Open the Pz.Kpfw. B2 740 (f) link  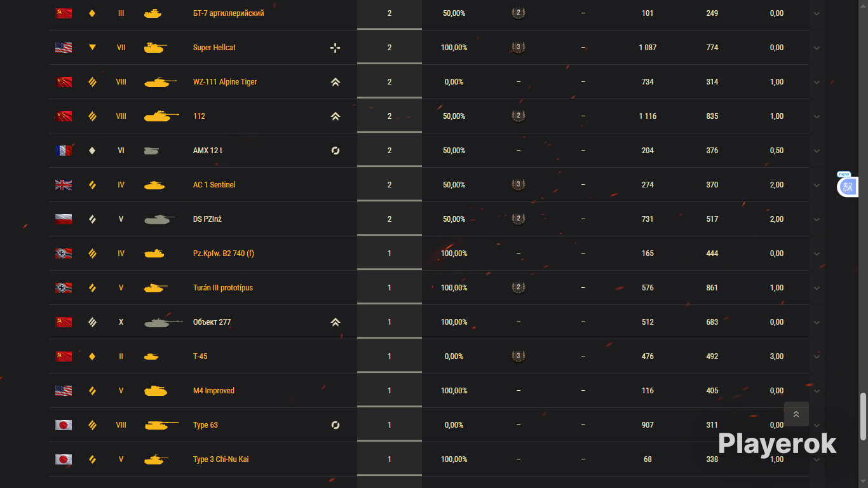click(223, 254)
